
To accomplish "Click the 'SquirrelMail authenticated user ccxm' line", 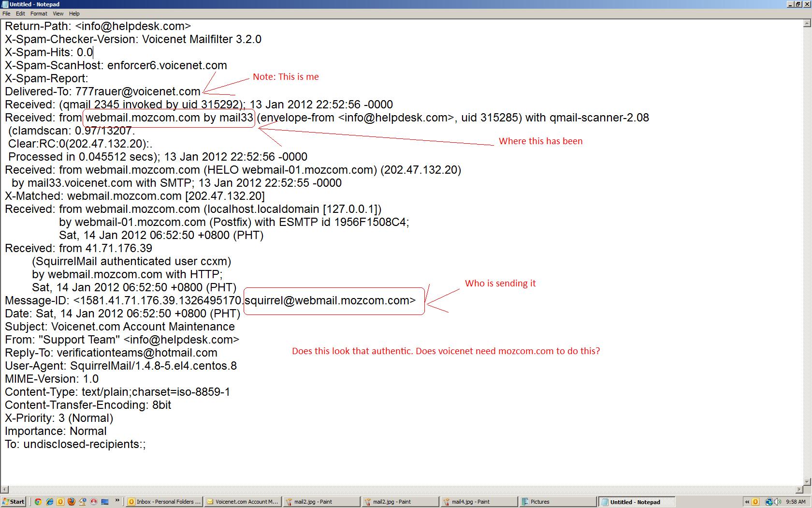I will (x=131, y=261).
